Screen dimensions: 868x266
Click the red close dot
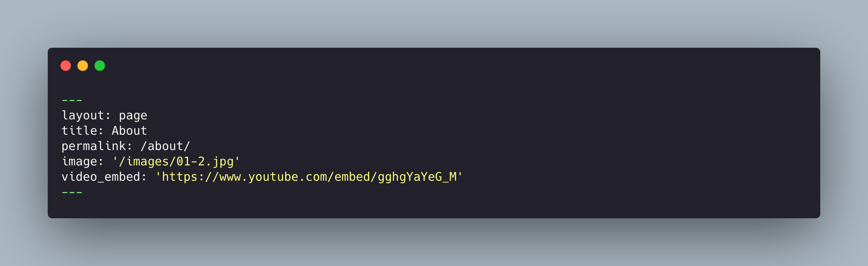(66, 66)
